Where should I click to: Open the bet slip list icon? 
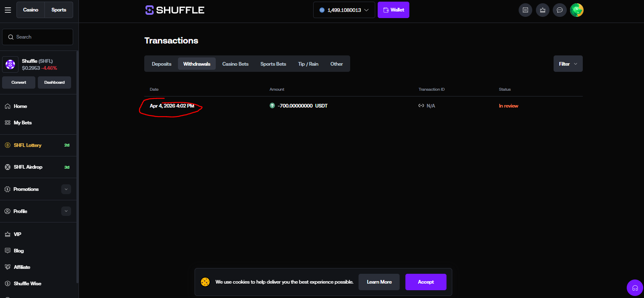pyautogui.click(x=525, y=10)
